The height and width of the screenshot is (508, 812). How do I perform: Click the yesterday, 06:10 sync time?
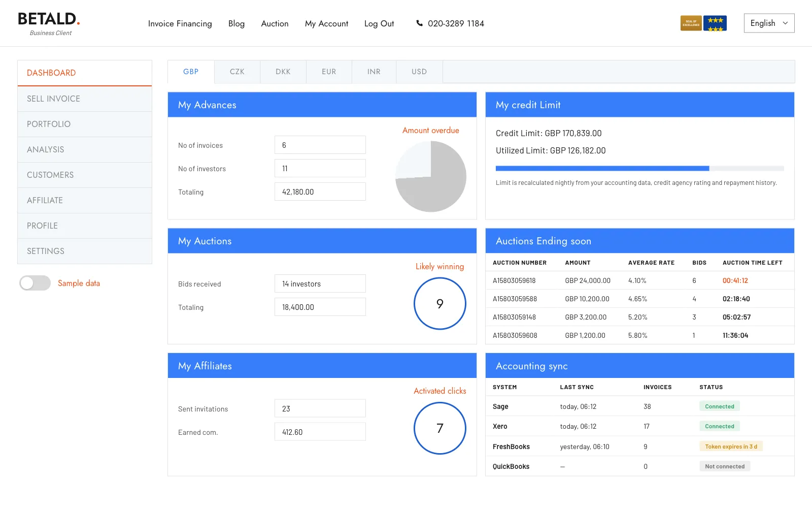585,447
